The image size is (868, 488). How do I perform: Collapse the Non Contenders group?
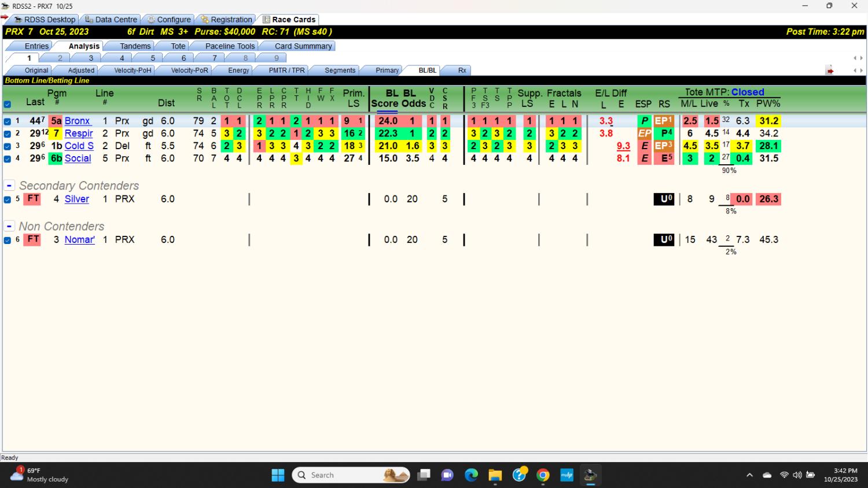[9, 226]
